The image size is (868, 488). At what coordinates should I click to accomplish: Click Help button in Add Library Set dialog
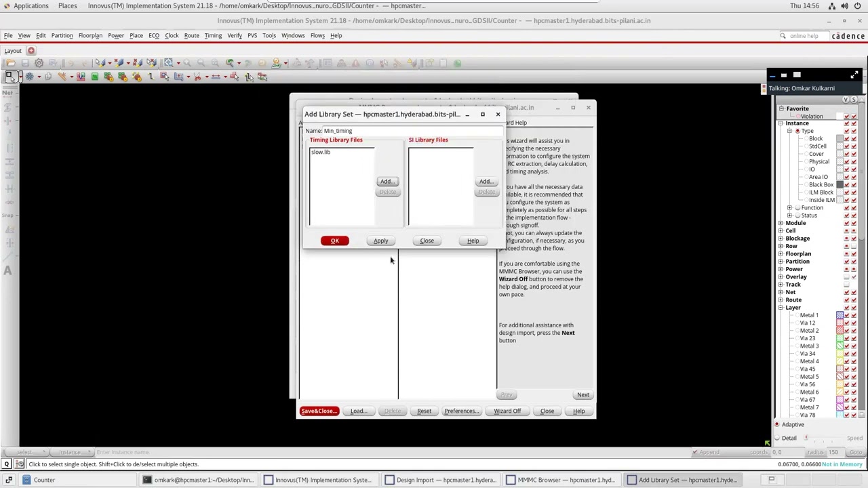tap(473, 241)
